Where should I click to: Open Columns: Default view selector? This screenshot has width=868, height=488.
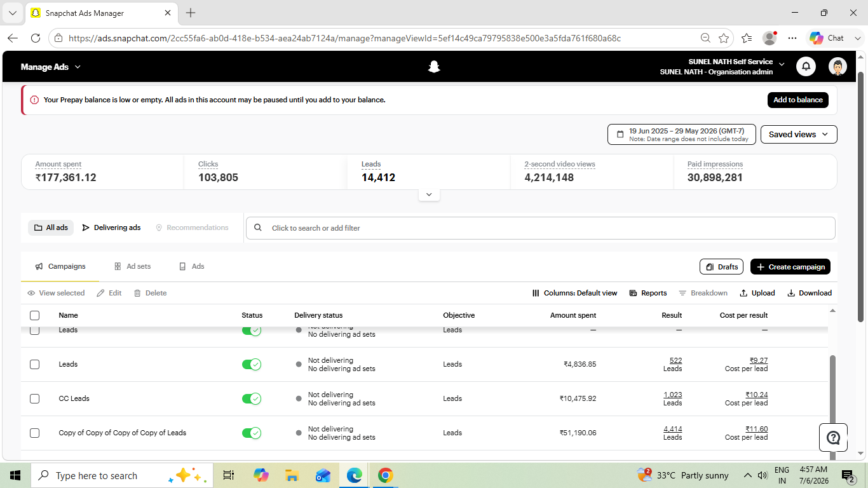(x=574, y=293)
